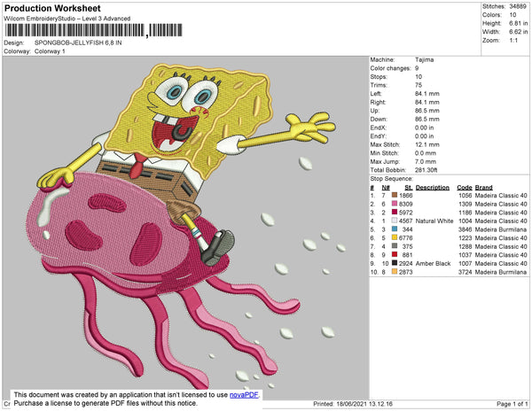The width and height of the screenshot is (532, 411).
Task: Click the 'Code' column header
Action: pos(465,188)
